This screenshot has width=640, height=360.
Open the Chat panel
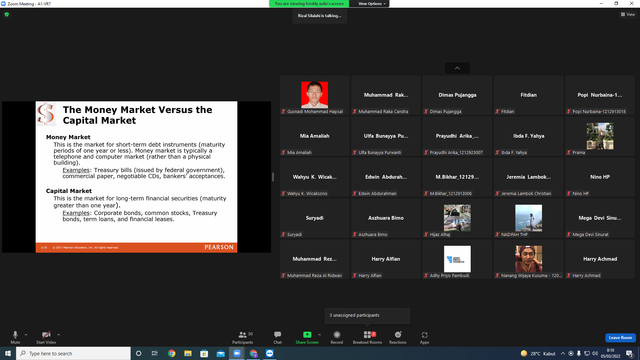click(x=278, y=337)
